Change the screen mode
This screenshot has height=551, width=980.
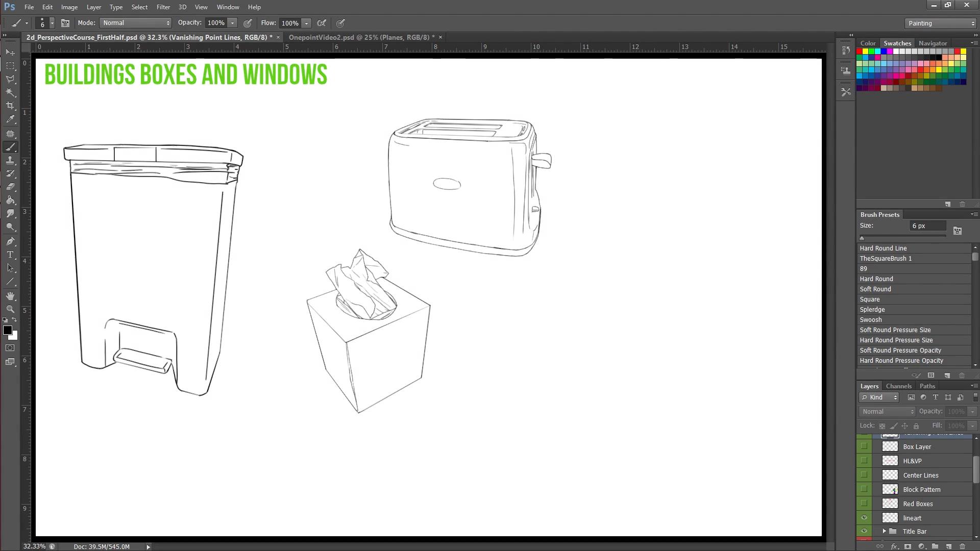[x=10, y=362]
